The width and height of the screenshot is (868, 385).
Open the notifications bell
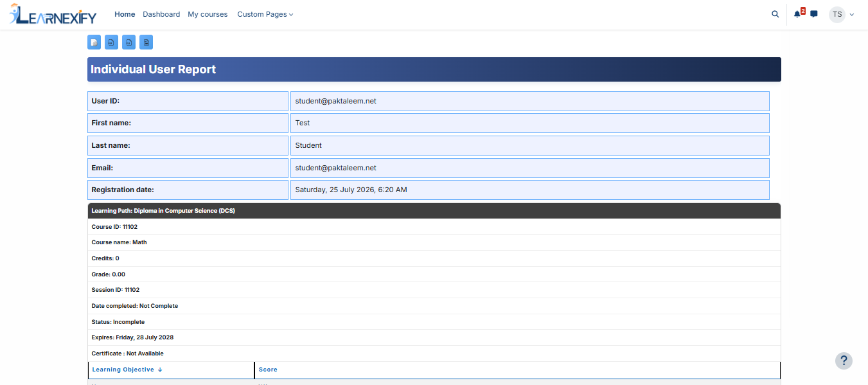coord(797,14)
